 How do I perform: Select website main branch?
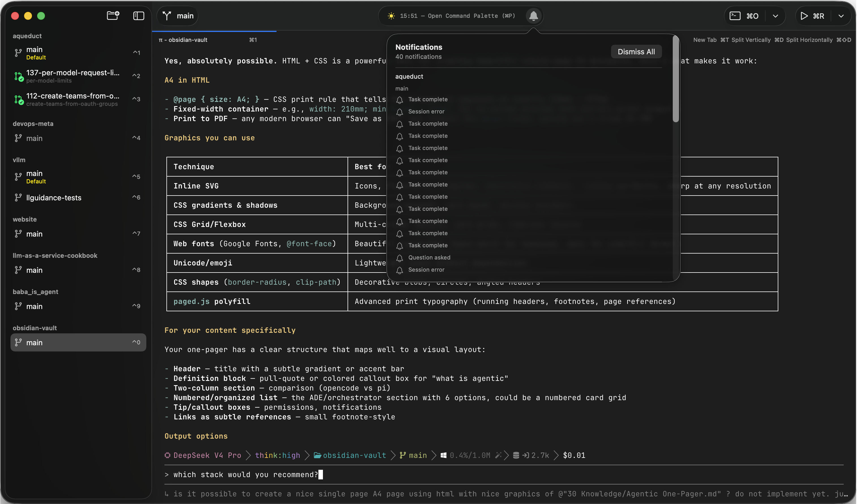tap(78, 234)
